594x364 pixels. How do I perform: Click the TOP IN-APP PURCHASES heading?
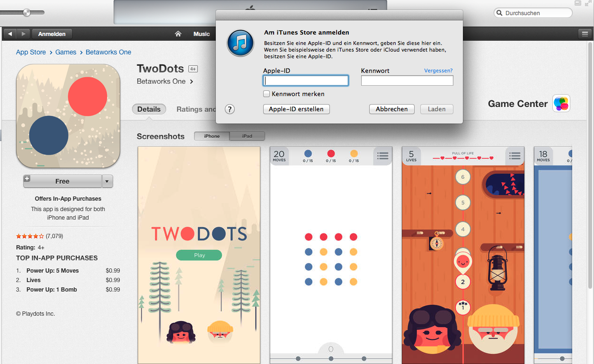[57, 258]
